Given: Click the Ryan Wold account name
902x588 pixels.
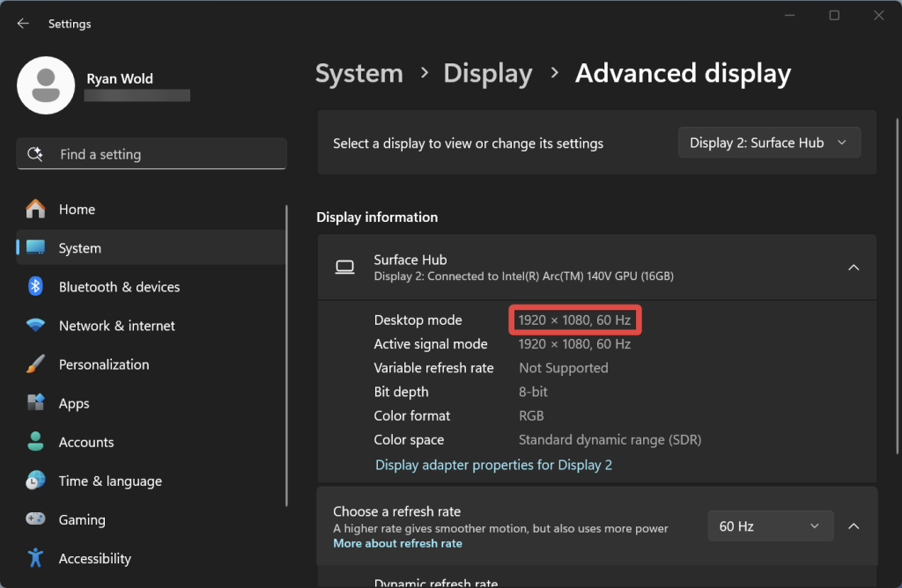Looking at the screenshot, I should click(x=120, y=78).
